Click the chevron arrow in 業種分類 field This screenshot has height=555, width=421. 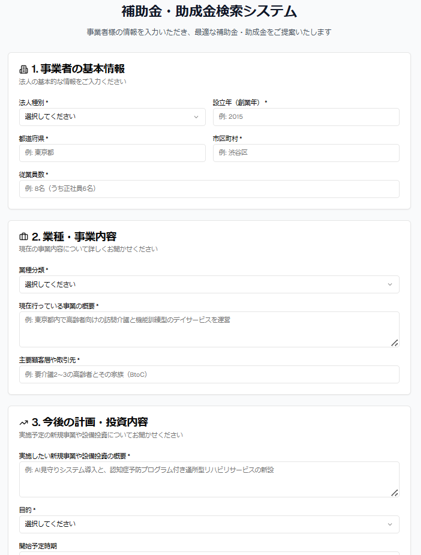coord(390,285)
